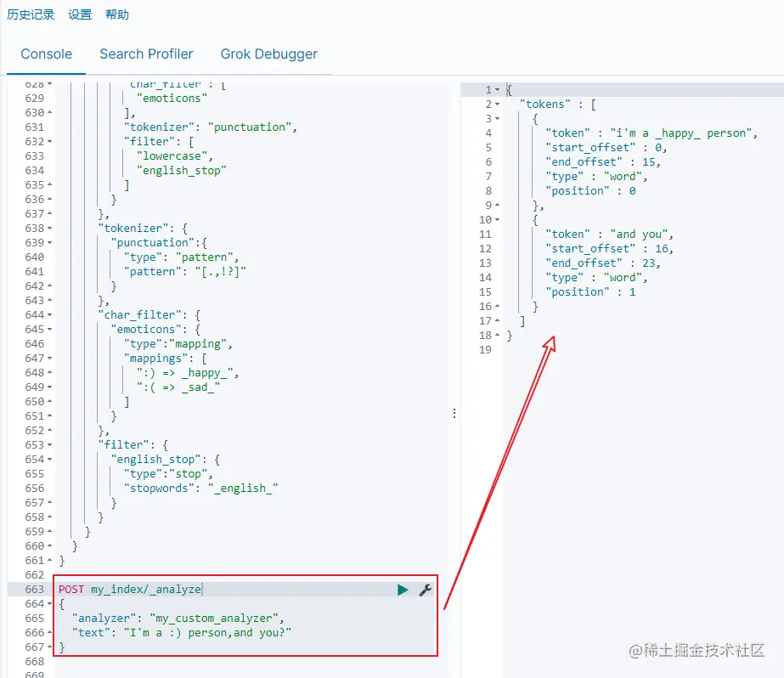784x678 pixels.
Task: Click line number 662 in the gutter
Action: [x=35, y=575]
